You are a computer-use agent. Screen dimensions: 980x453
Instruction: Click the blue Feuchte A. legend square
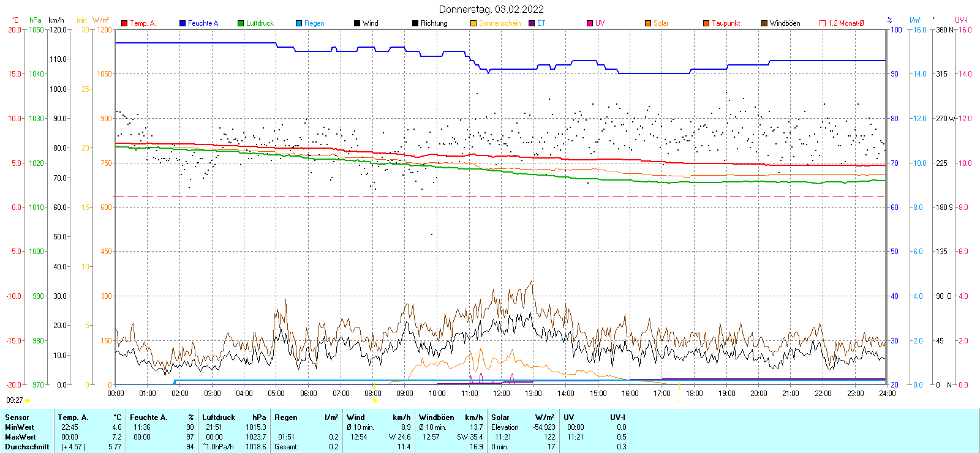183,23
